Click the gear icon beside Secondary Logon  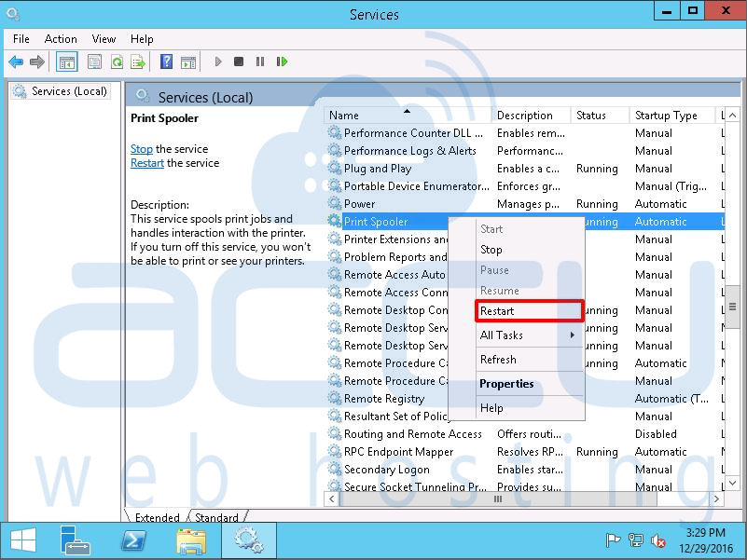coord(335,469)
